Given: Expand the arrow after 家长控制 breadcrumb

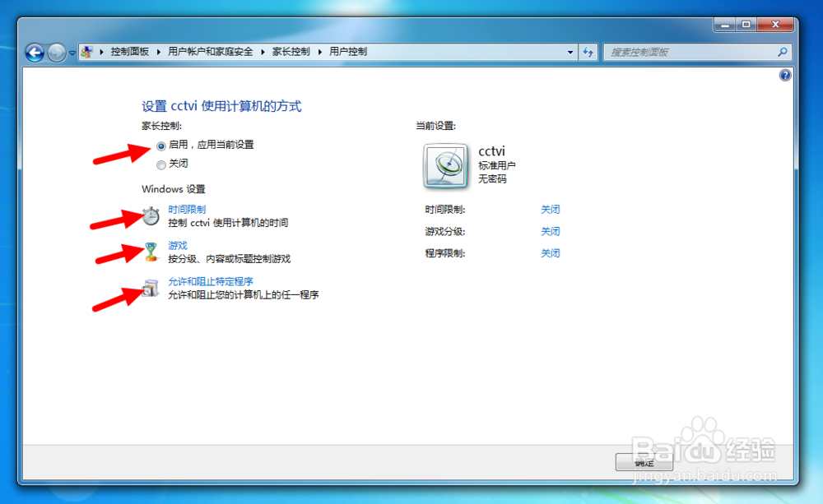Looking at the screenshot, I should (319, 52).
